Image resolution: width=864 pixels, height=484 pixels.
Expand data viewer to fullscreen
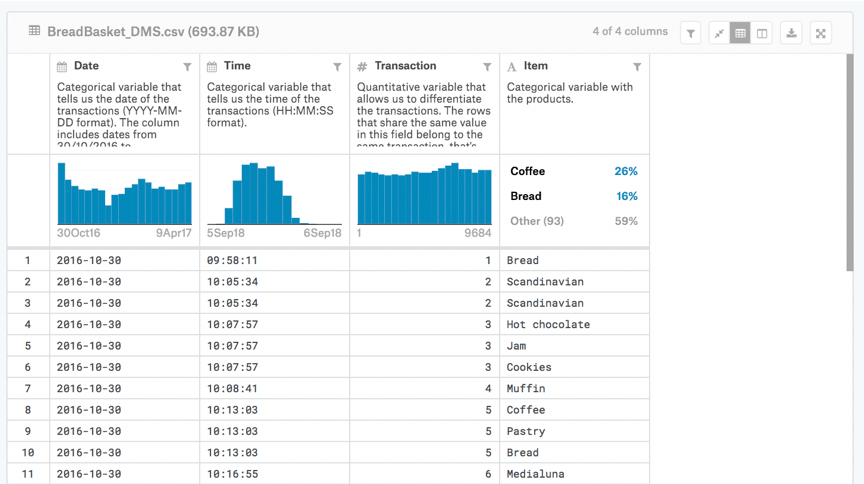[821, 33]
